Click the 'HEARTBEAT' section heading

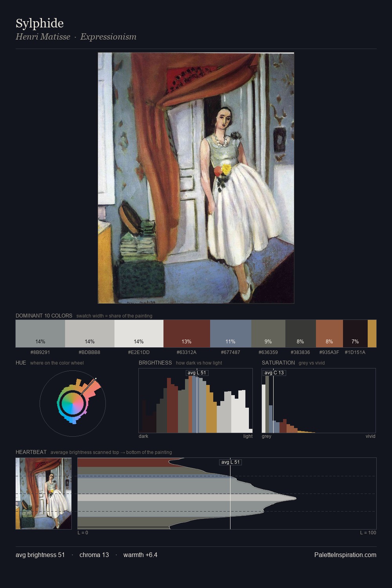31,452
